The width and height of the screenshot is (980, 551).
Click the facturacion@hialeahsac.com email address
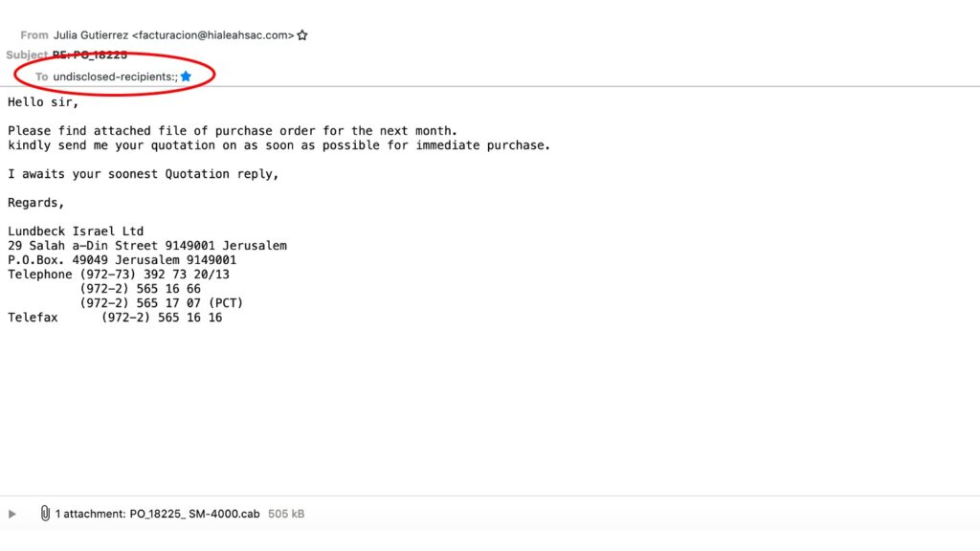click(213, 35)
